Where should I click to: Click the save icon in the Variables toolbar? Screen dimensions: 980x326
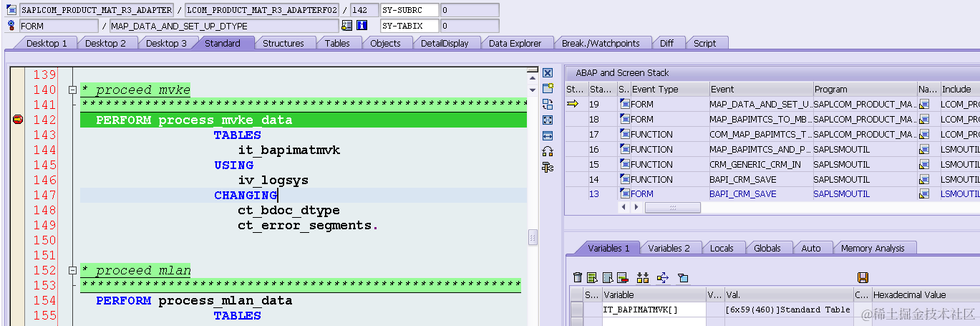pos(863,277)
